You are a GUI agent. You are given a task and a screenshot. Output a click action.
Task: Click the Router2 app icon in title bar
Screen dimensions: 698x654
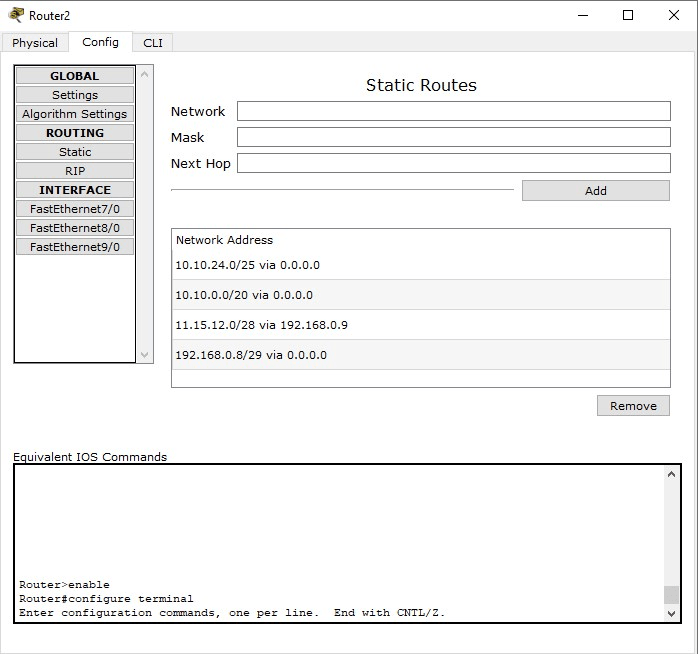[x=15, y=15]
